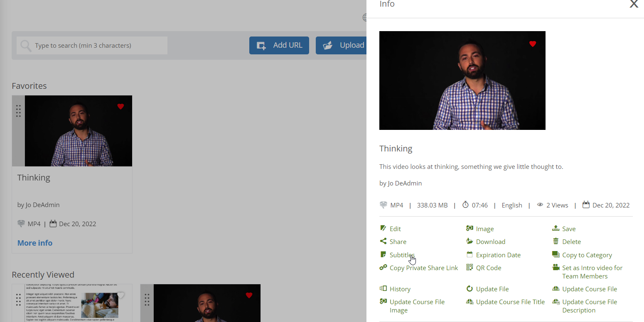Click the search input field
Image resolution: width=644 pixels, height=322 pixels.
coord(91,45)
